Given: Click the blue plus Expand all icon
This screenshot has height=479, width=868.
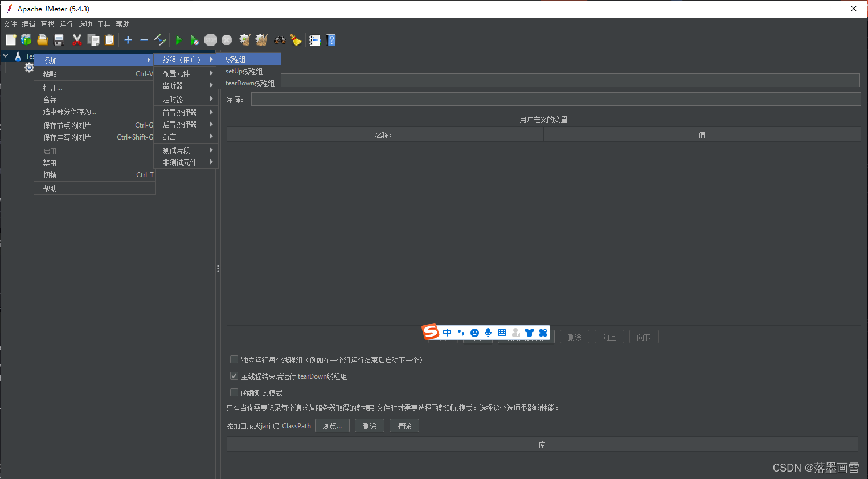Looking at the screenshot, I should 128,40.
